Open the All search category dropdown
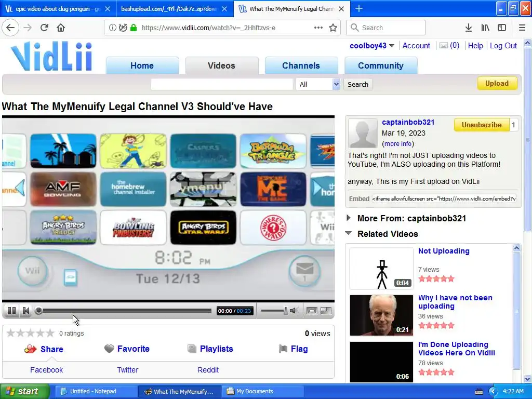 point(317,84)
